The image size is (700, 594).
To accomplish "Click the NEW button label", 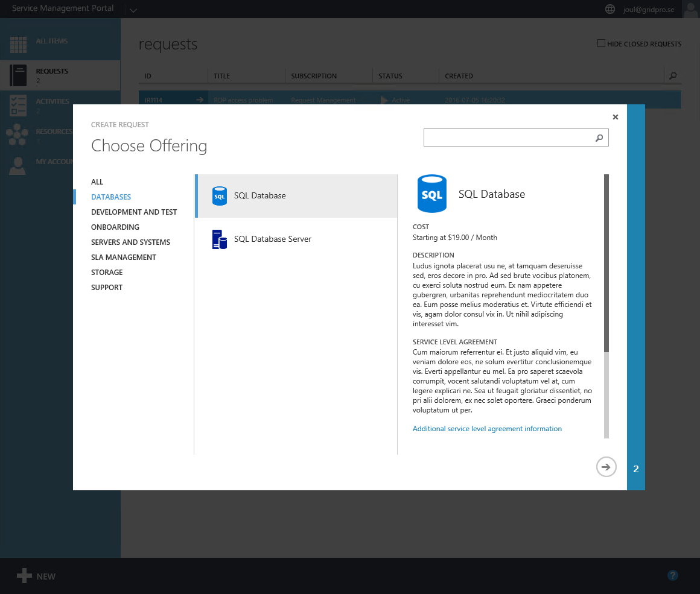I will pyautogui.click(x=46, y=577).
